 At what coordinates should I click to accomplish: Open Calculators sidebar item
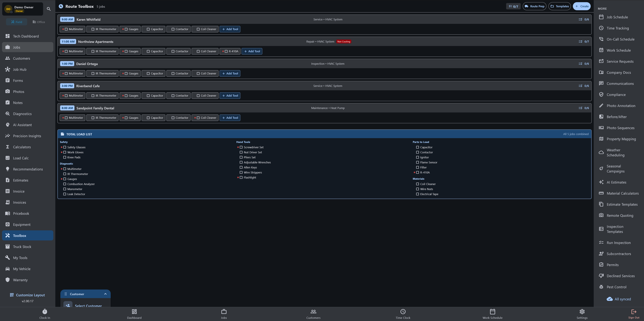28,147
